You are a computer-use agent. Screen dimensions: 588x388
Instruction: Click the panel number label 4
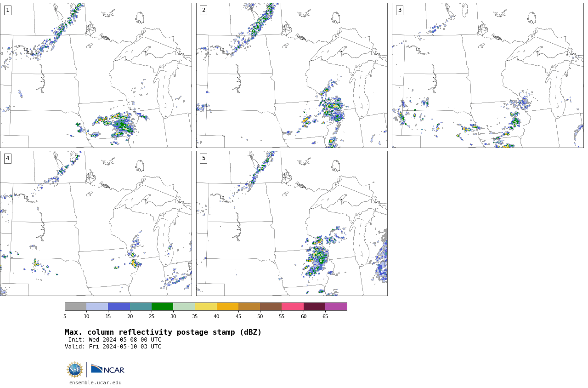pyautogui.click(x=7, y=158)
